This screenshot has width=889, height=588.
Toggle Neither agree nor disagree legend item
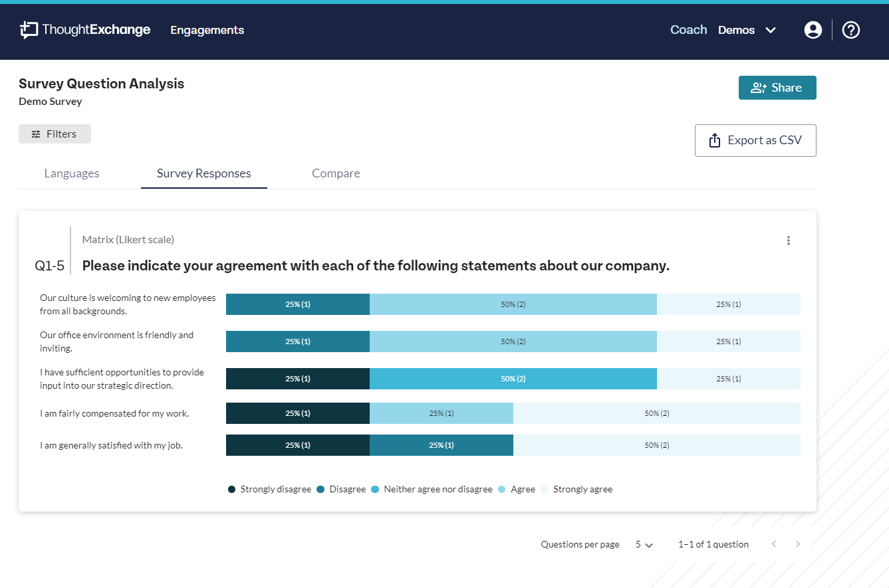coord(432,489)
